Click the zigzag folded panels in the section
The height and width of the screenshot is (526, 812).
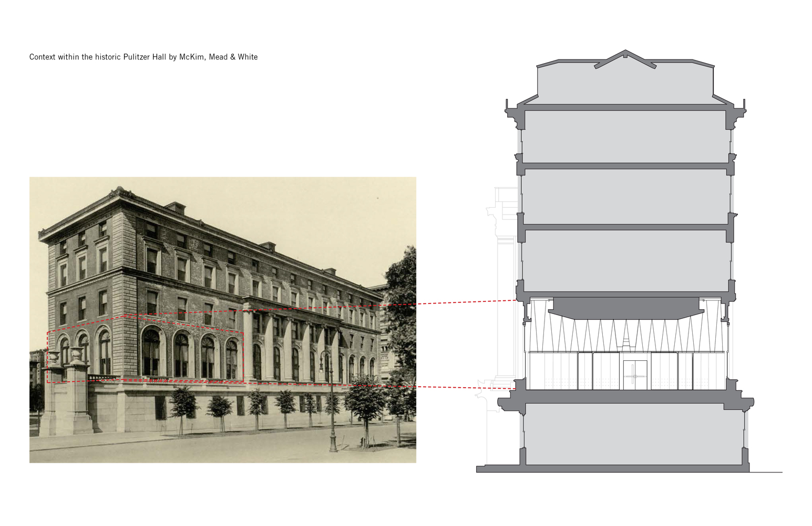click(625, 335)
